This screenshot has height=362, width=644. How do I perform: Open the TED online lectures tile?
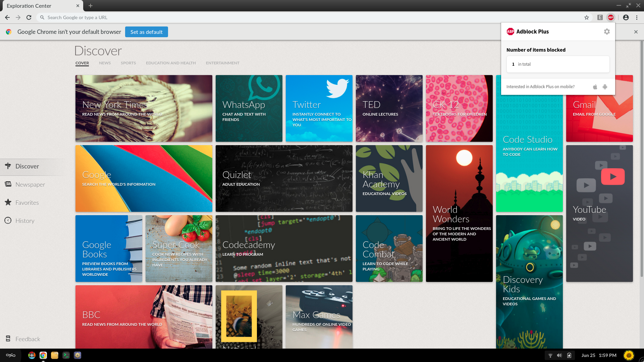point(389,108)
